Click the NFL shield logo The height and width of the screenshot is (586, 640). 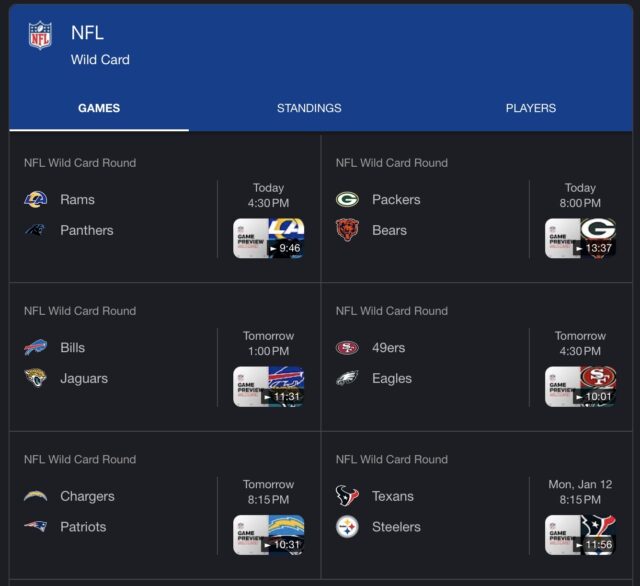[40, 36]
